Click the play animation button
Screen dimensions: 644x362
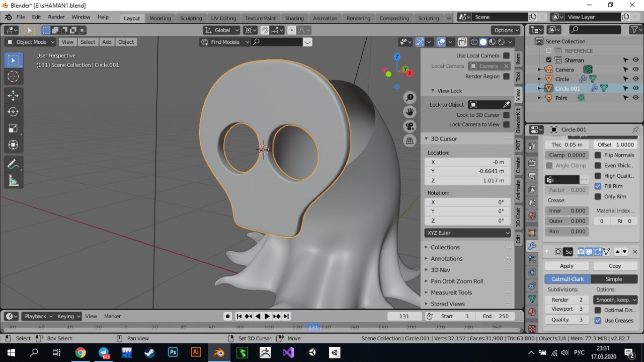point(267,316)
